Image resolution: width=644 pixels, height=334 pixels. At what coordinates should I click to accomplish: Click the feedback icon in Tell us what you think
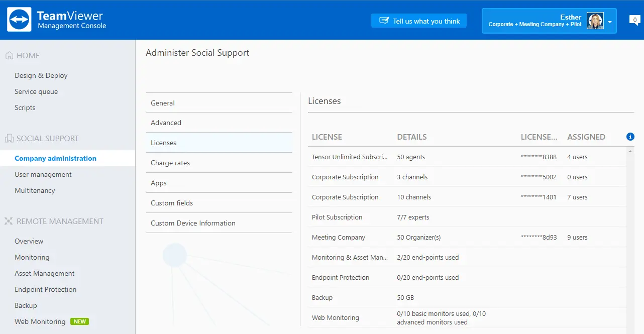pos(384,21)
